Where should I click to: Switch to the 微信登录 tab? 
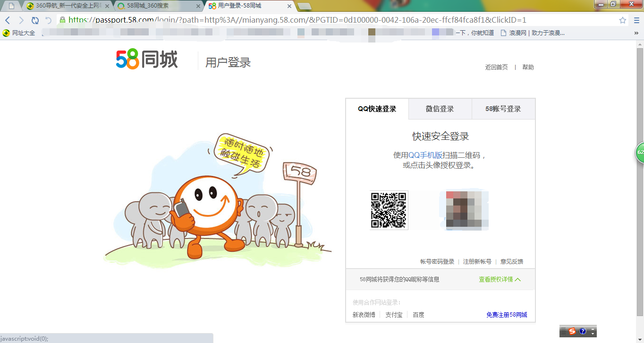(x=440, y=109)
